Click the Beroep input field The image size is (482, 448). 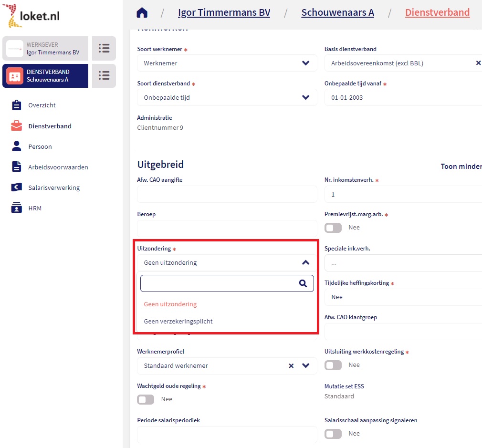(227, 229)
